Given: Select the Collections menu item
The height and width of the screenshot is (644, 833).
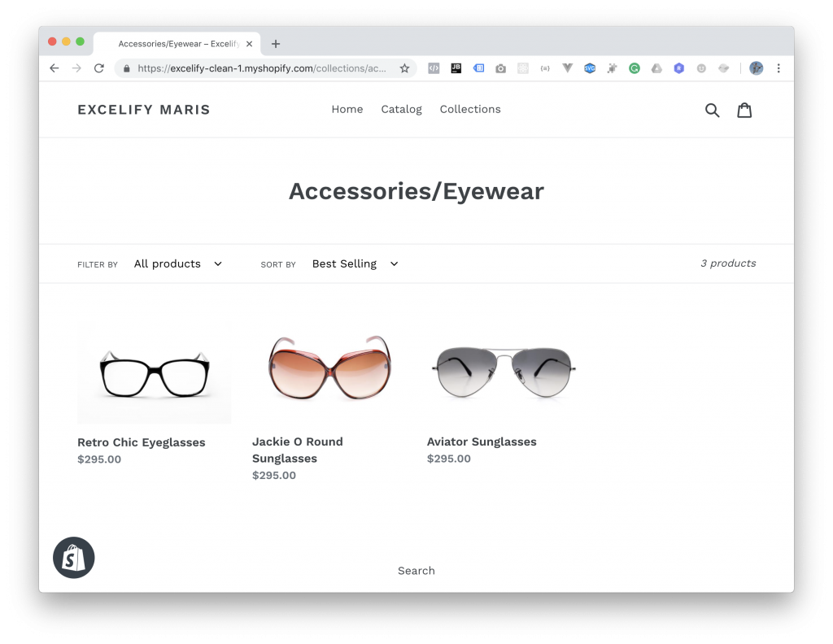Looking at the screenshot, I should (x=469, y=109).
